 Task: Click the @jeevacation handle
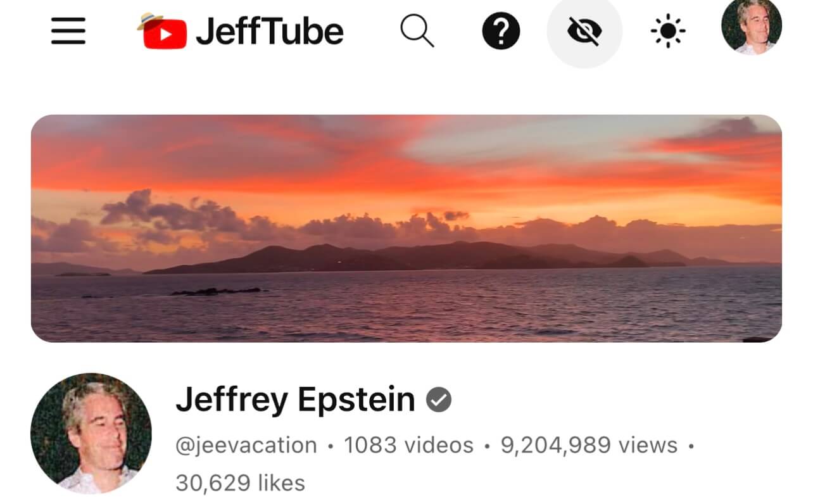tap(246, 445)
